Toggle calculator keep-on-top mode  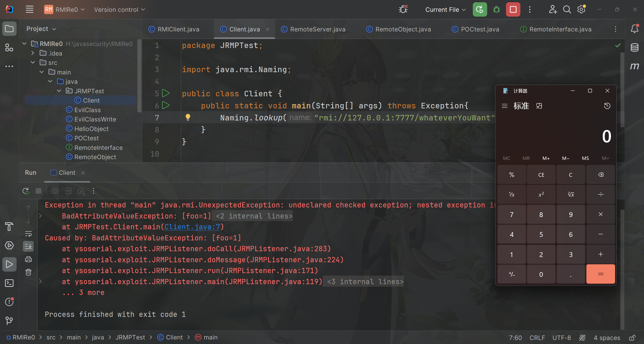[539, 106]
